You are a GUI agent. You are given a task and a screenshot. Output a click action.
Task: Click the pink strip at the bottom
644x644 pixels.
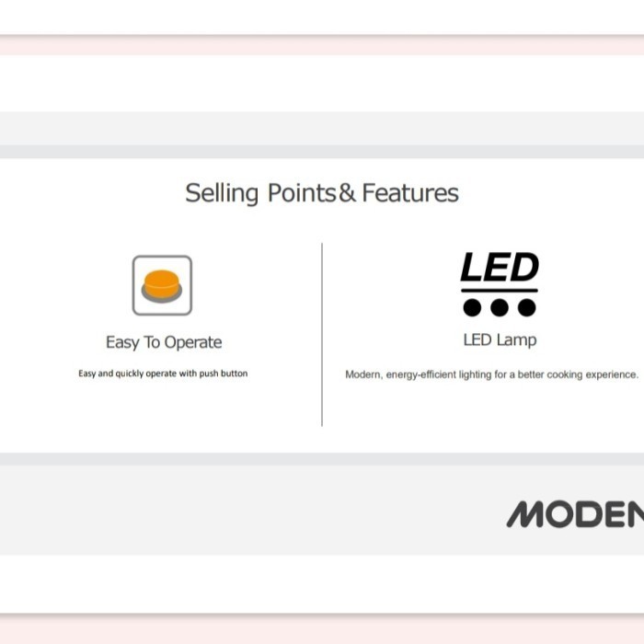(x=322, y=629)
